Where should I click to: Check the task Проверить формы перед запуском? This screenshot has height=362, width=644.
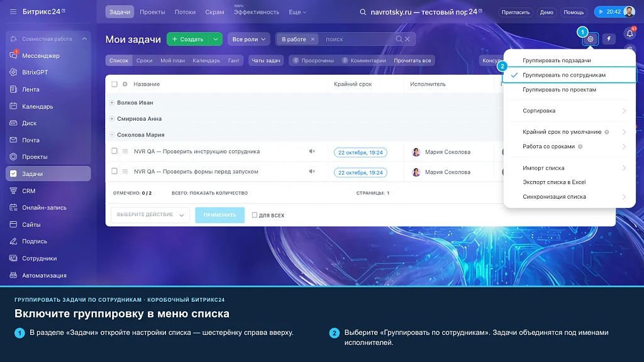tap(114, 171)
